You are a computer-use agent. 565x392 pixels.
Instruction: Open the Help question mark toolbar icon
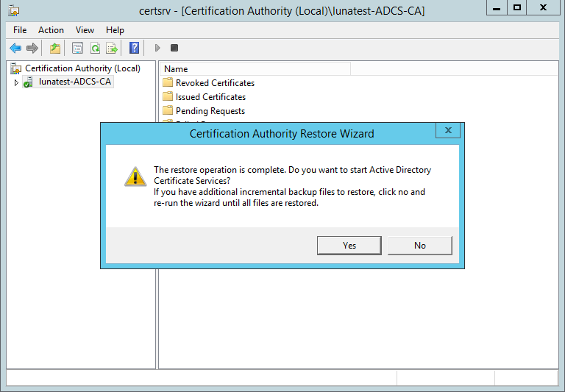[134, 48]
